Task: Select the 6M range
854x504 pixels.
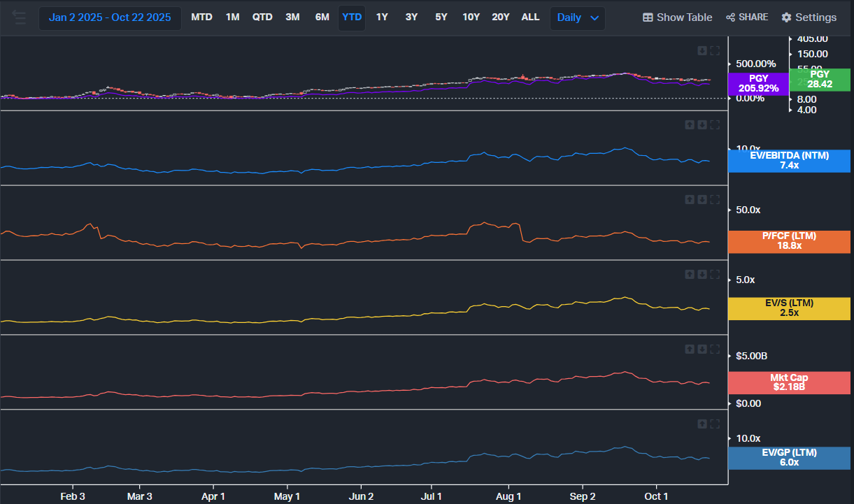Action: tap(322, 17)
